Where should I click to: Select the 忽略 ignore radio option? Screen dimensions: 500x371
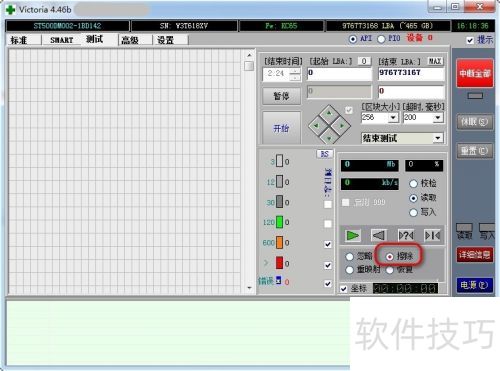pos(350,256)
